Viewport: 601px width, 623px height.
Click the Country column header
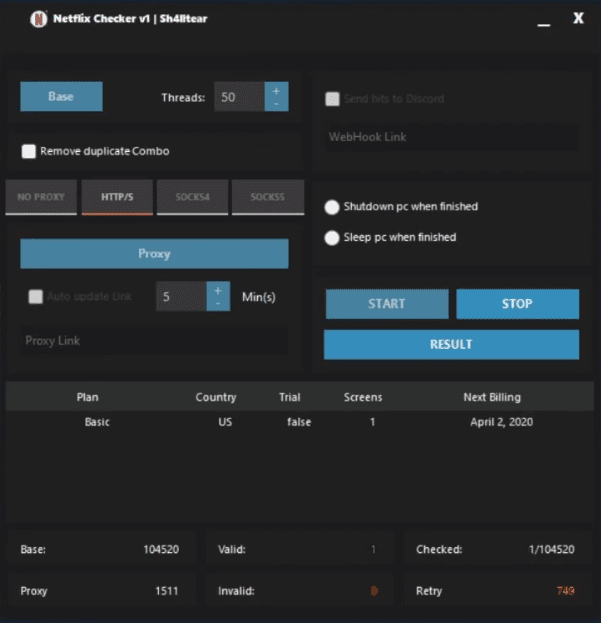pos(216,397)
